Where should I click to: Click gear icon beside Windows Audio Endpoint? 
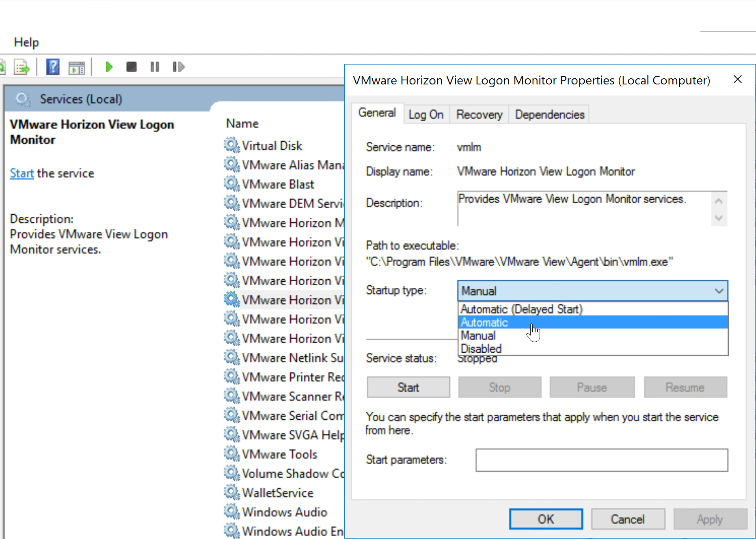coord(232,530)
